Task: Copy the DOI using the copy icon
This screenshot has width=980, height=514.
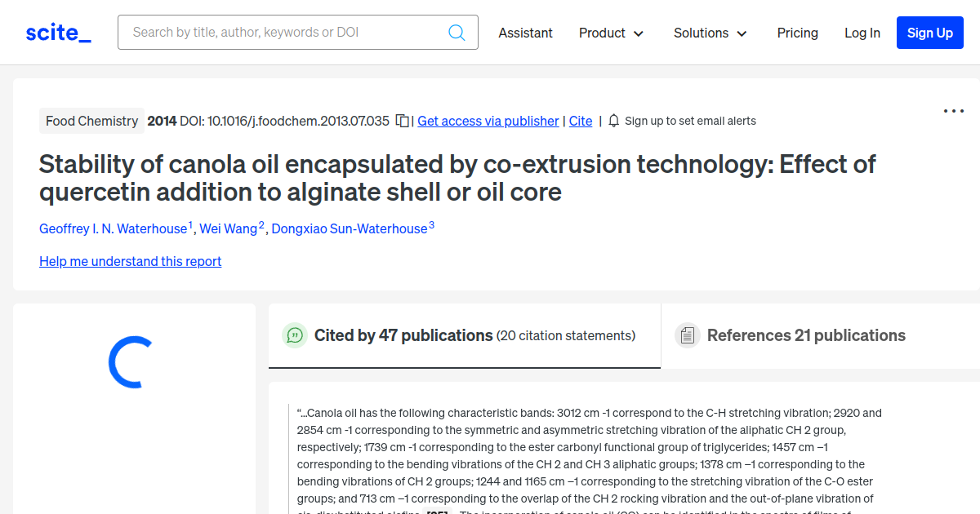Action: (402, 119)
